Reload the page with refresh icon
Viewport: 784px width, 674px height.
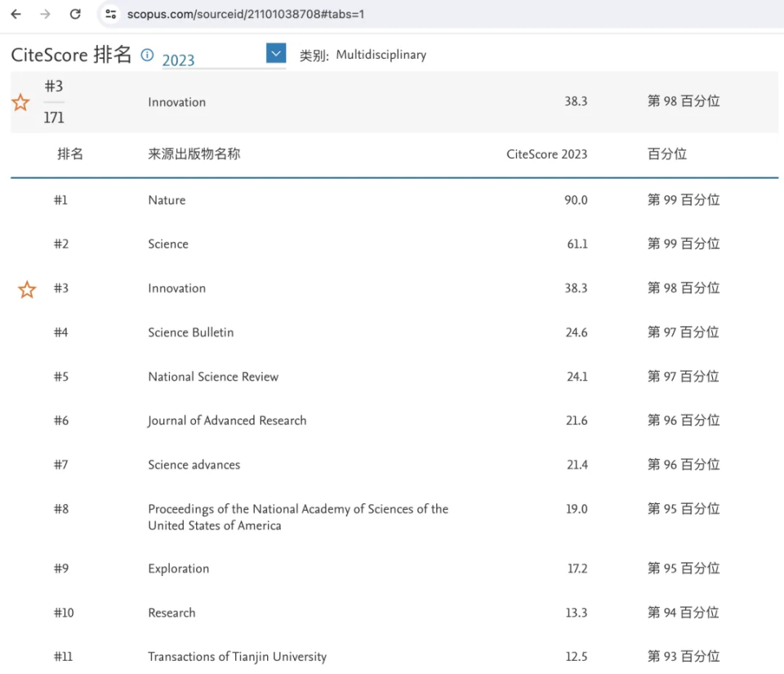pyautogui.click(x=75, y=14)
